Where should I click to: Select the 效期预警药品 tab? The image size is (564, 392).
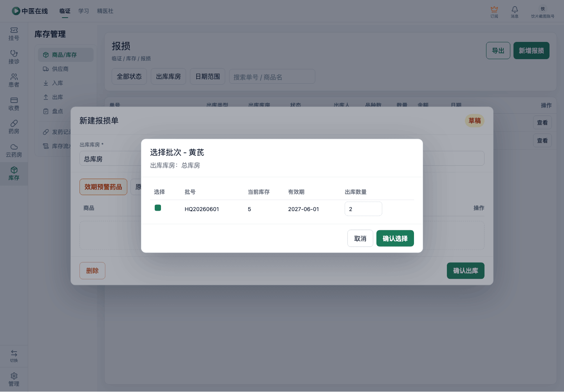(x=103, y=187)
